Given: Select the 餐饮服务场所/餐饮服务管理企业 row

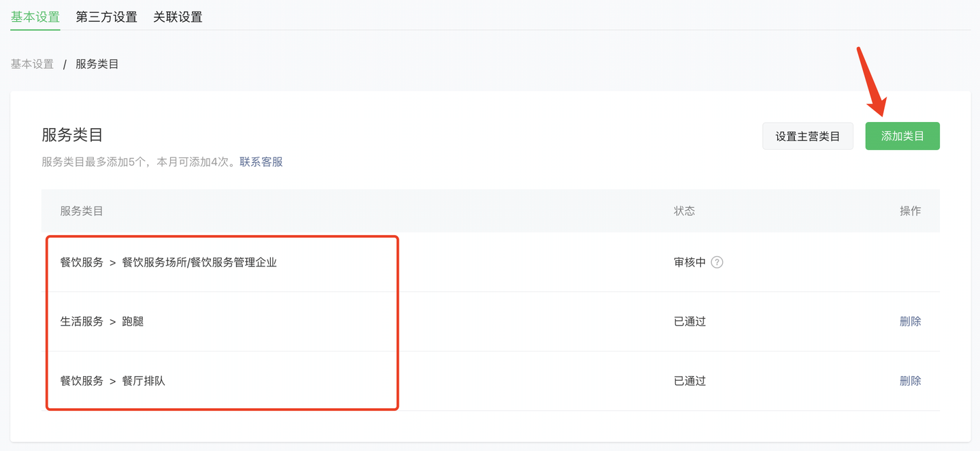Looking at the screenshot, I should click(490, 262).
